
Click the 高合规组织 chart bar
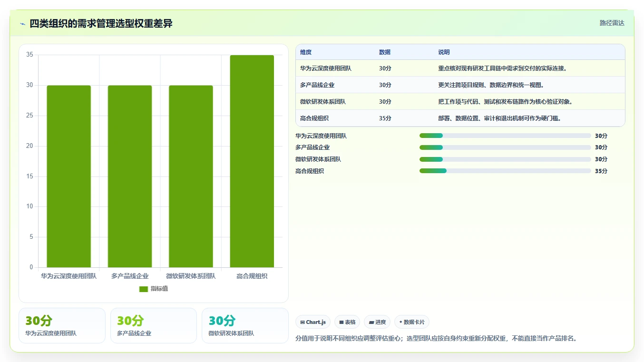(x=252, y=161)
